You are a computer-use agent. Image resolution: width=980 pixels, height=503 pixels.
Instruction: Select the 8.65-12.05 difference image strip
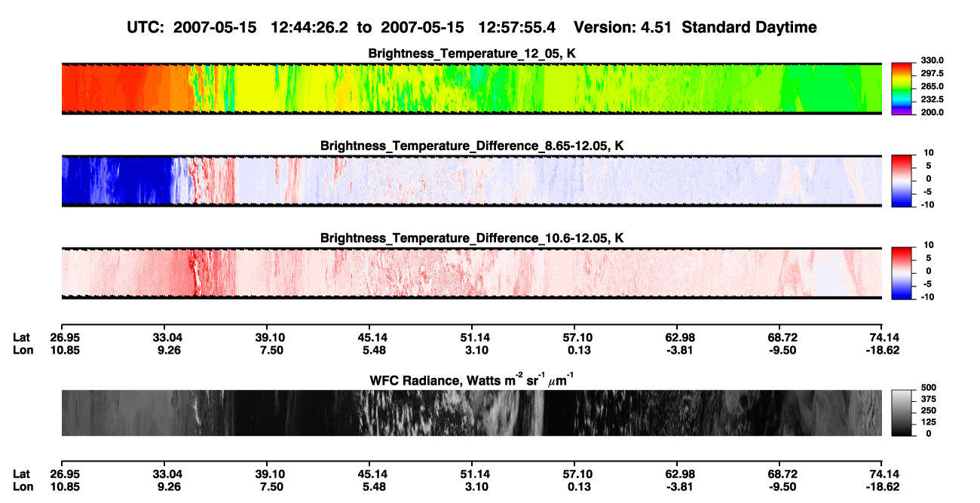click(472, 181)
